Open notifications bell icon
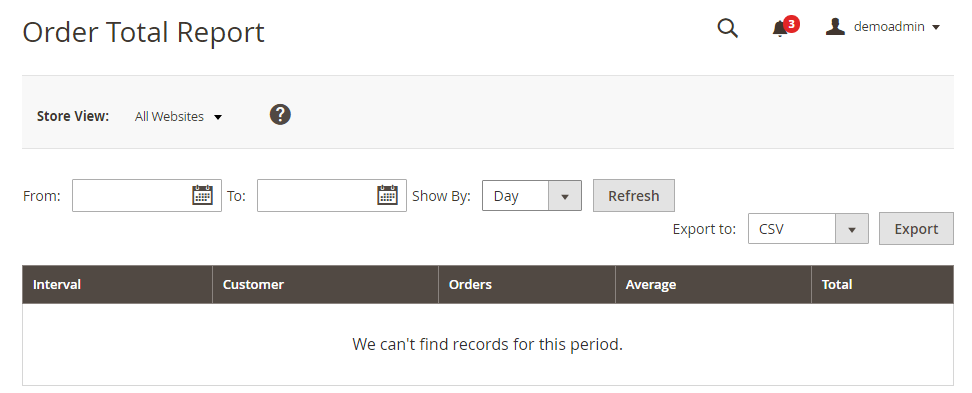Screen dimensions: 972x393 click(x=780, y=29)
